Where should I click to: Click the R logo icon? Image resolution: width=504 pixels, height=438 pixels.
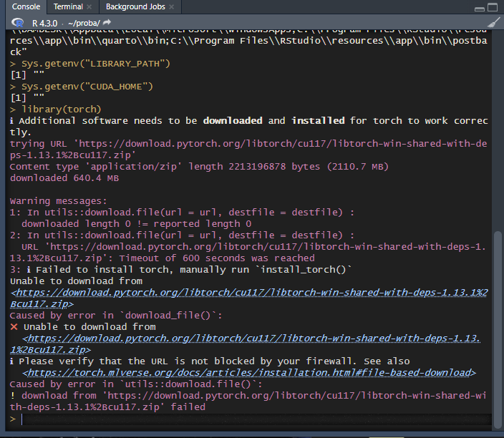pyautogui.click(x=18, y=23)
